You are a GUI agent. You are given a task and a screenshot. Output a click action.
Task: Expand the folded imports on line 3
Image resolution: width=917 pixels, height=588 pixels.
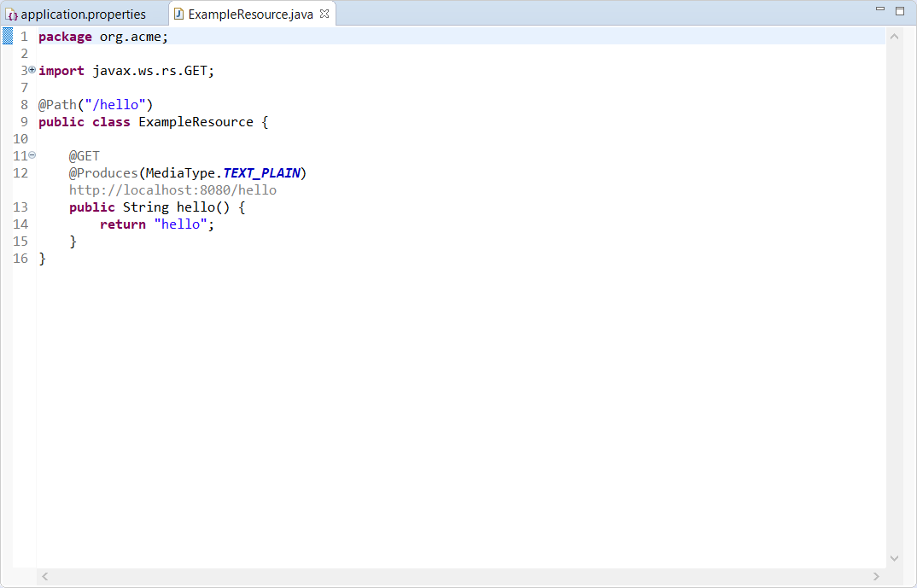[x=32, y=70]
